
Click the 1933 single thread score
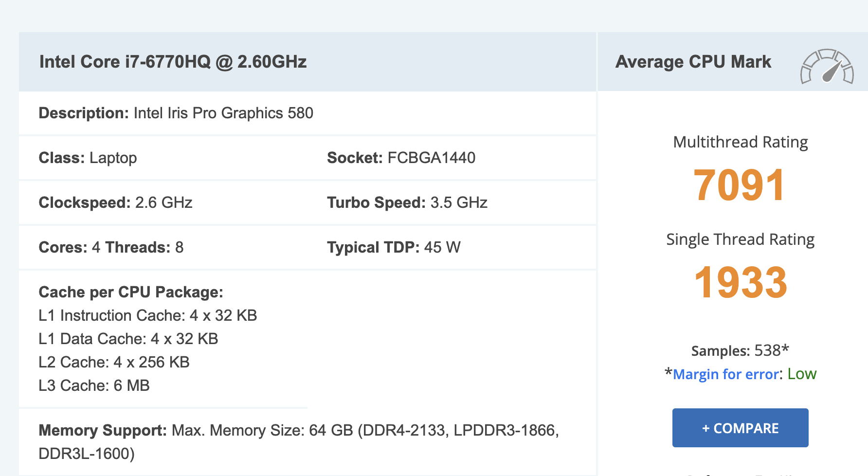[x=740, y=283]
